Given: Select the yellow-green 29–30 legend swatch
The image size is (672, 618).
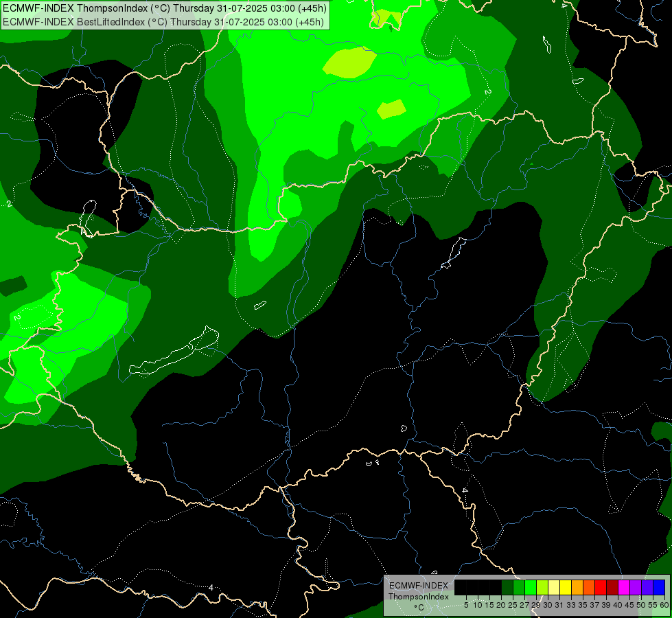Looking at the screenshot, I should pyautogui.click(x=542, y=587).
